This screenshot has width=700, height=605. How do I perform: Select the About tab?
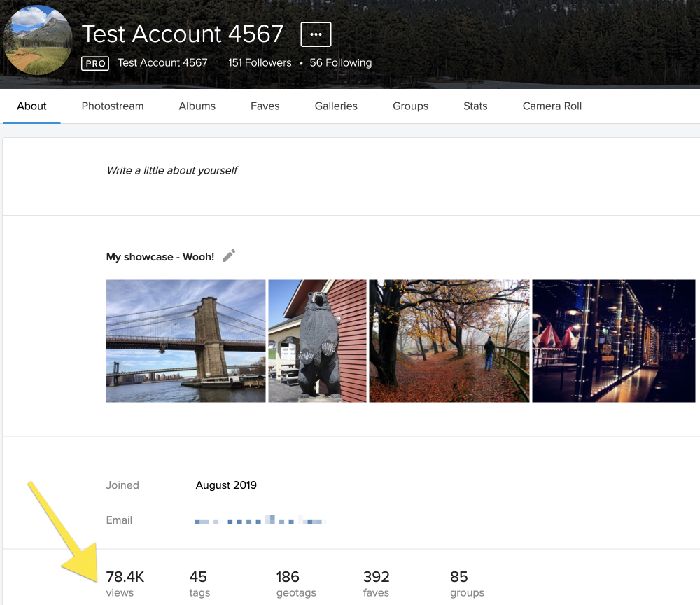(31, 106)
